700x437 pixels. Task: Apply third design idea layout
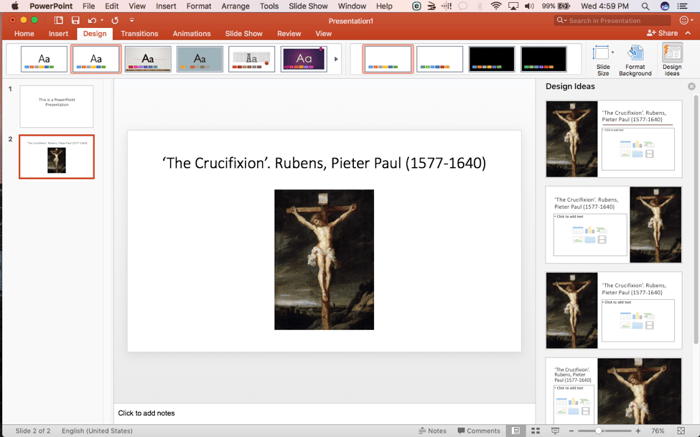click(614, 310)
